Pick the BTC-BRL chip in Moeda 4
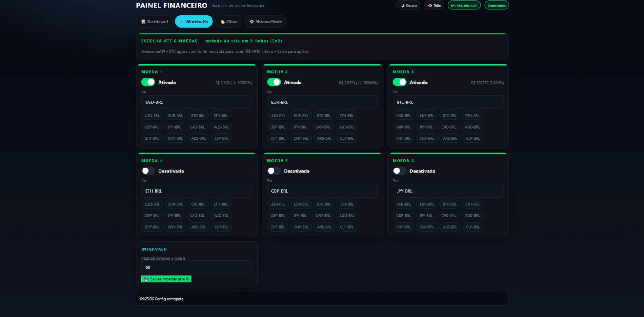 click(198, 204)
